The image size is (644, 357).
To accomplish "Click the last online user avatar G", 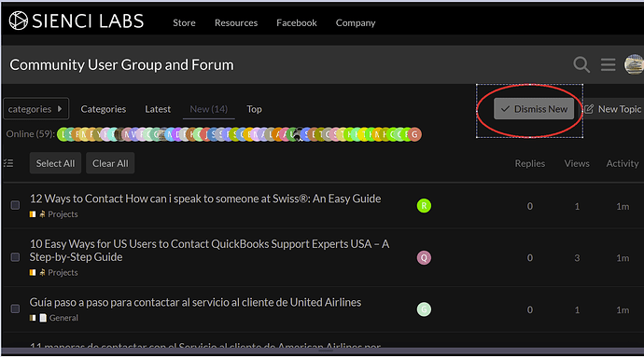I will point(414,134).
